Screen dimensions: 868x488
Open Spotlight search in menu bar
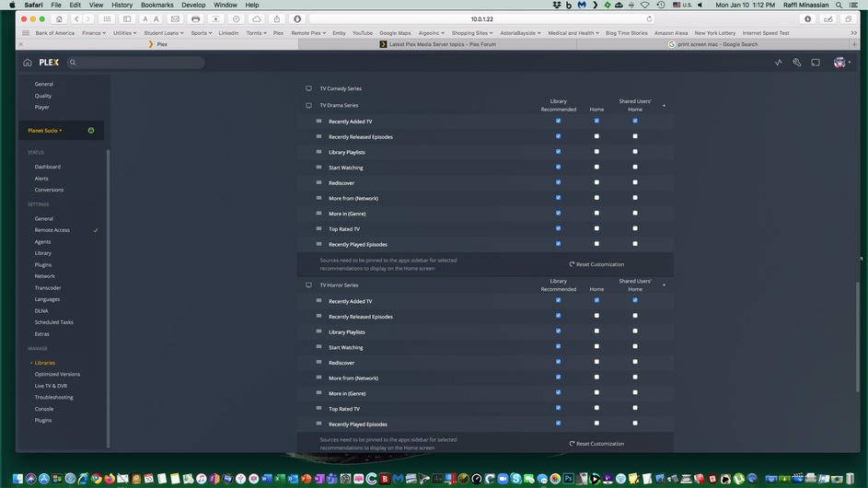[839, 5]
